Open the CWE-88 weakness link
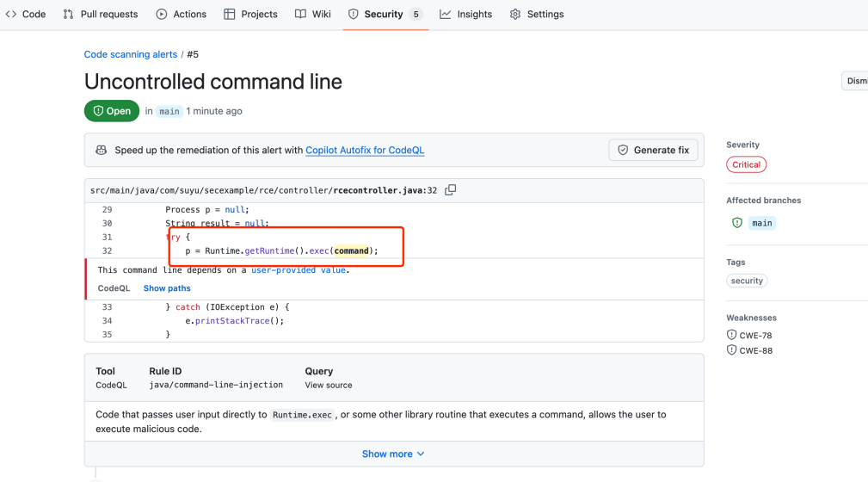Screen dimensions: 868x482 [755, 350]
